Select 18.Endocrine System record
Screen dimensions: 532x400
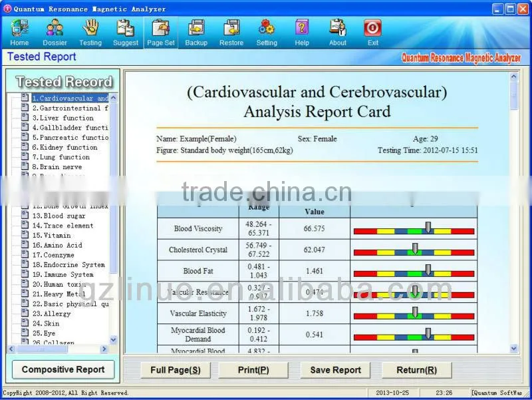[68, 265]
